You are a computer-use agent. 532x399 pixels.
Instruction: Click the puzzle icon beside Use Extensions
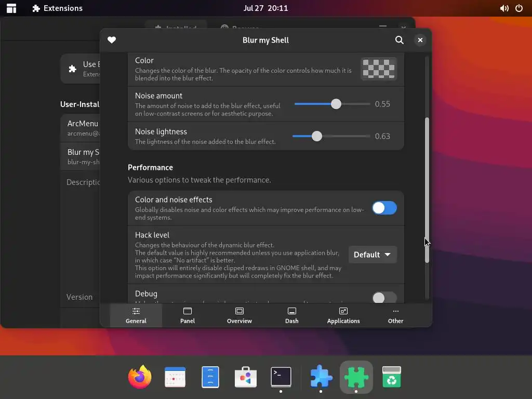73,69
